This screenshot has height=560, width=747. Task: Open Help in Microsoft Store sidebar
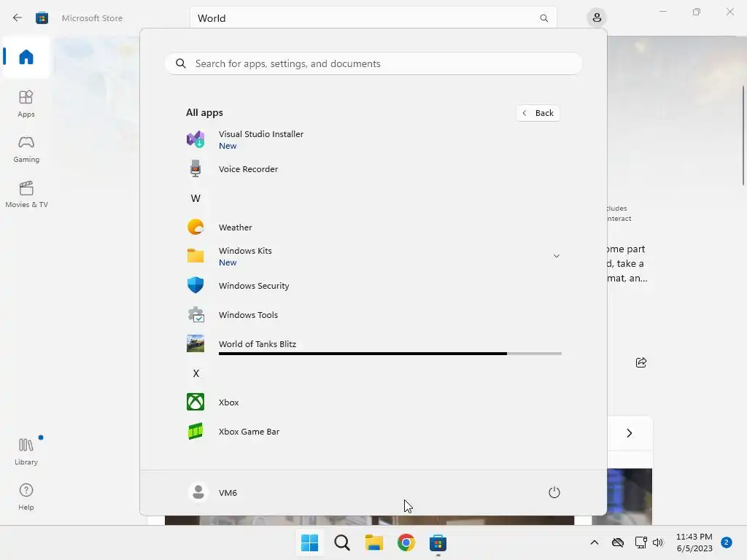(26, 497)
